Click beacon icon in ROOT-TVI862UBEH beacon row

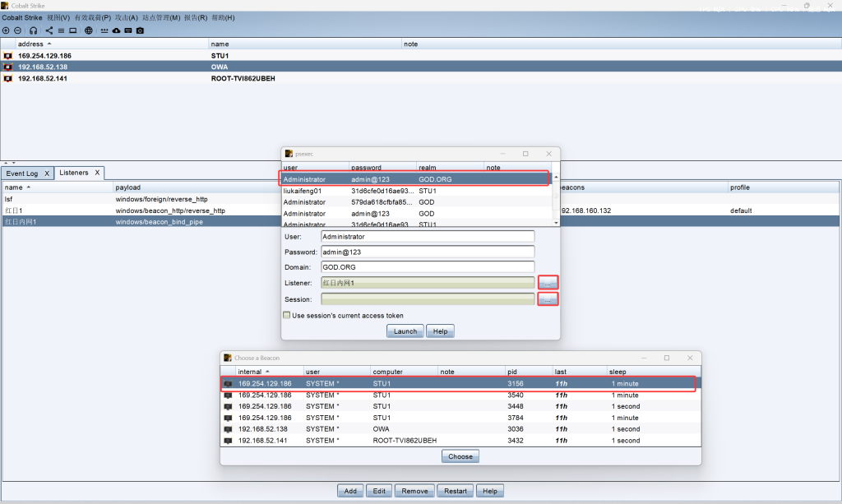229,440
